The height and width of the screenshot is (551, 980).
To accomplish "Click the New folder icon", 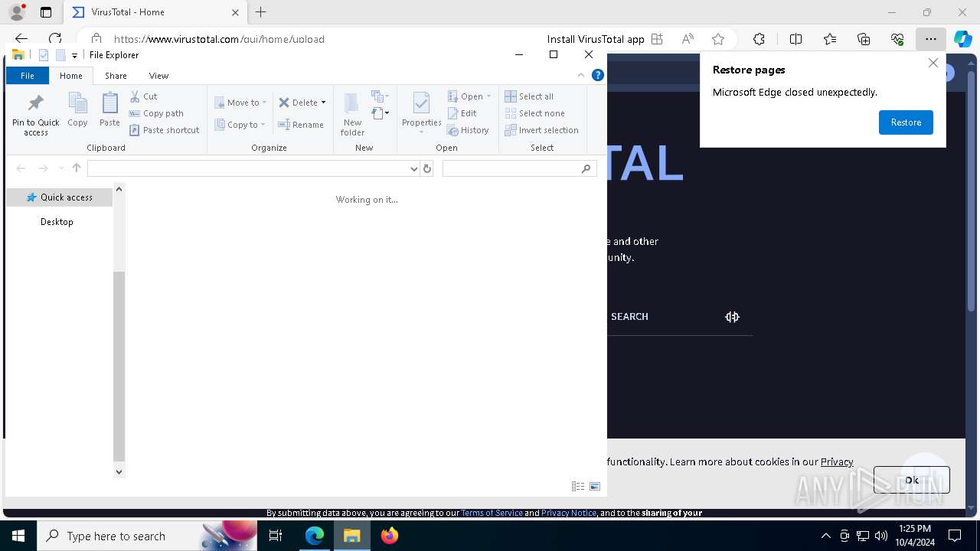I will tap(352, 103).
